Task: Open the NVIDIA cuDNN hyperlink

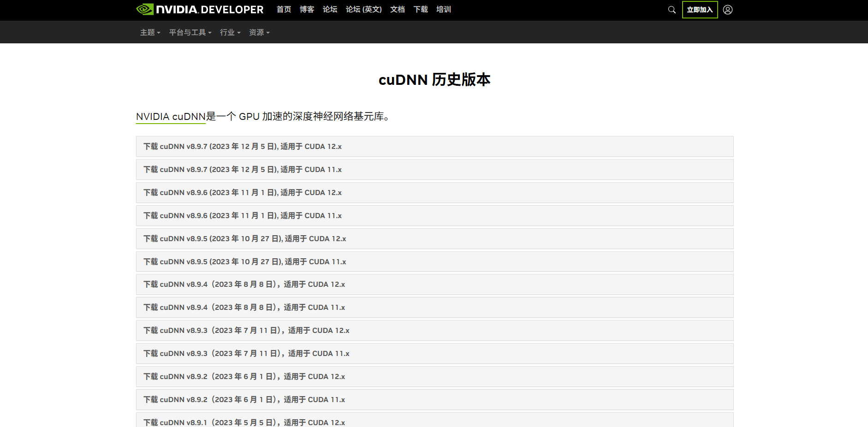Action: coord(170,117)
